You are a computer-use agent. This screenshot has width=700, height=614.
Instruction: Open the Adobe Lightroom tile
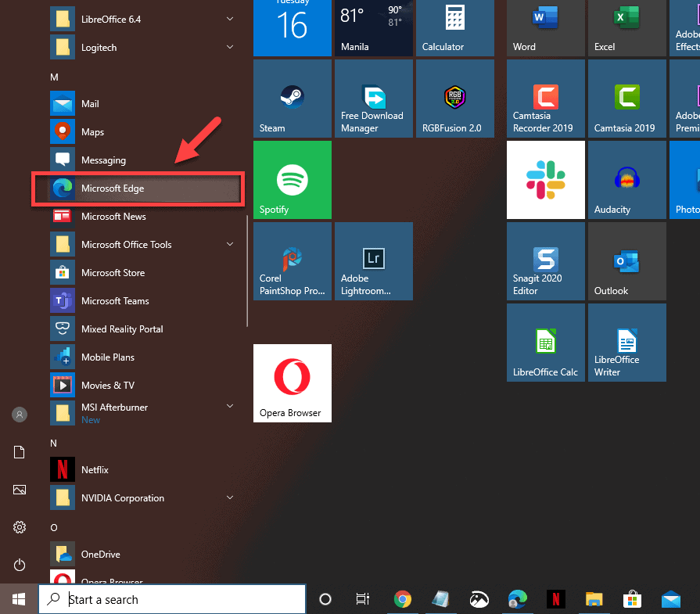pos(374,261)
